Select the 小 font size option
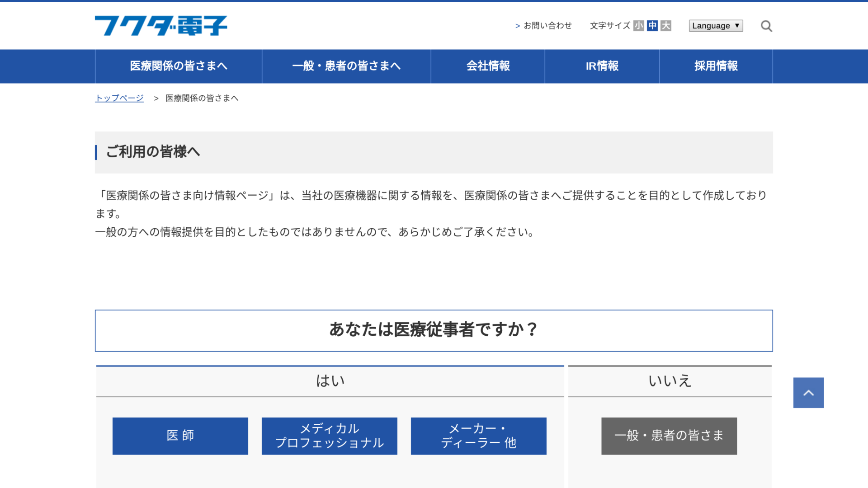Image resolution: width=868 pixels, height=488 pixels. click(638, 26)
